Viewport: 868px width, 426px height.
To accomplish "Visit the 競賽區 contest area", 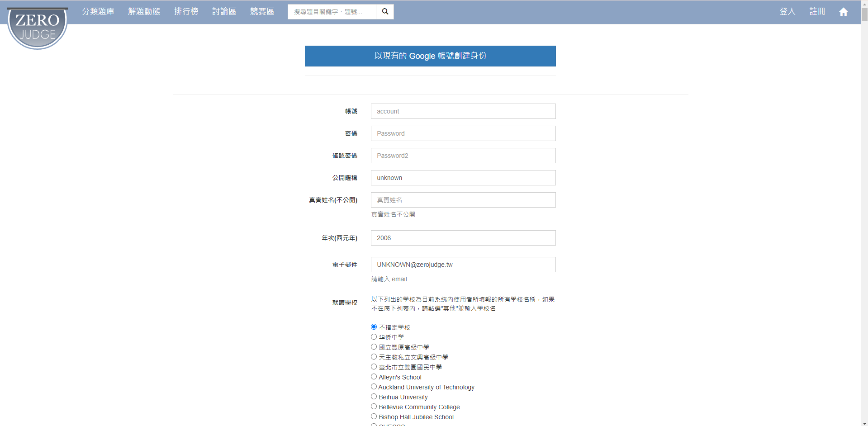I will pyautogui.click(x=262, y=12).
